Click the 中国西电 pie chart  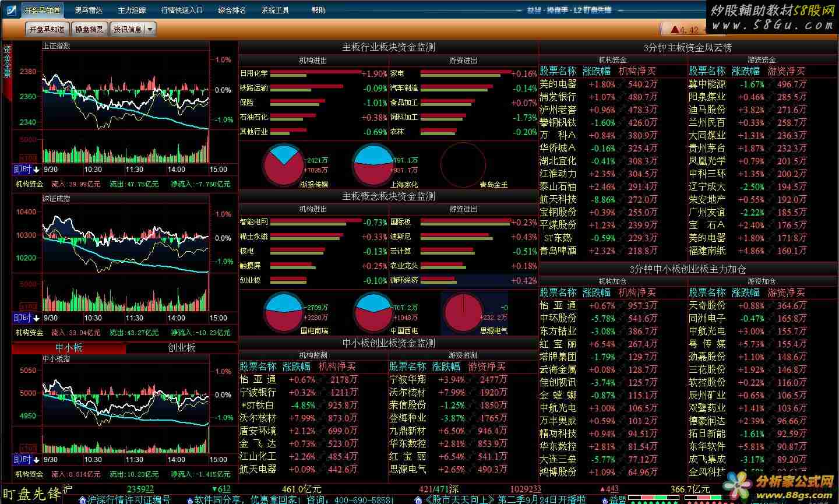tap(373, 312)
